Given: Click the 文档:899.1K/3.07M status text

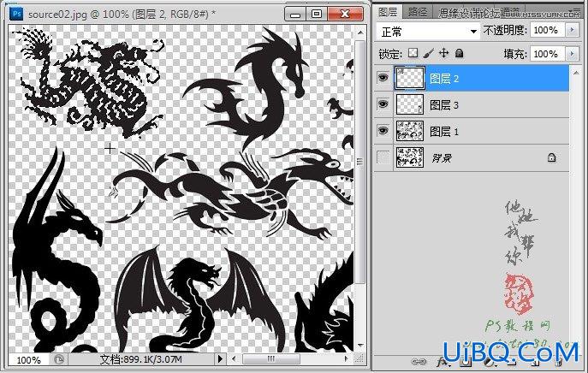Looking at the screenshot, I should coord(141,359).
